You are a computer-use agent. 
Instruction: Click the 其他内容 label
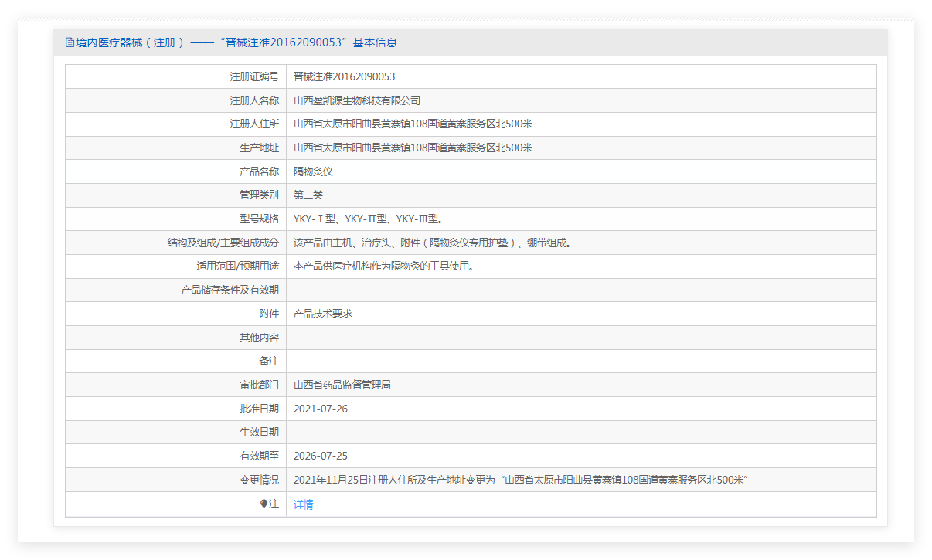(260, 338)
